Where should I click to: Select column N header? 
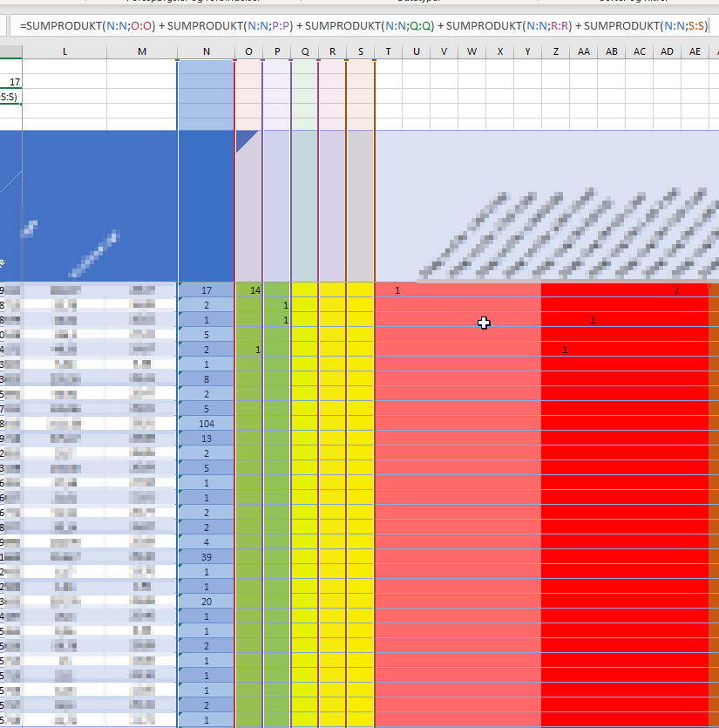coord(206,52)
